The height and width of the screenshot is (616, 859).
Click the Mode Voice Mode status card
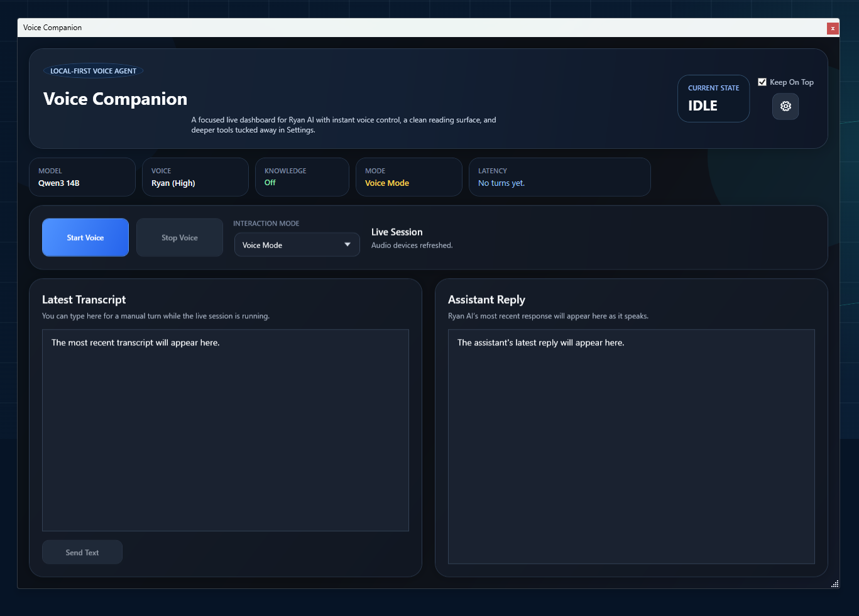click(x=409, y=177)
